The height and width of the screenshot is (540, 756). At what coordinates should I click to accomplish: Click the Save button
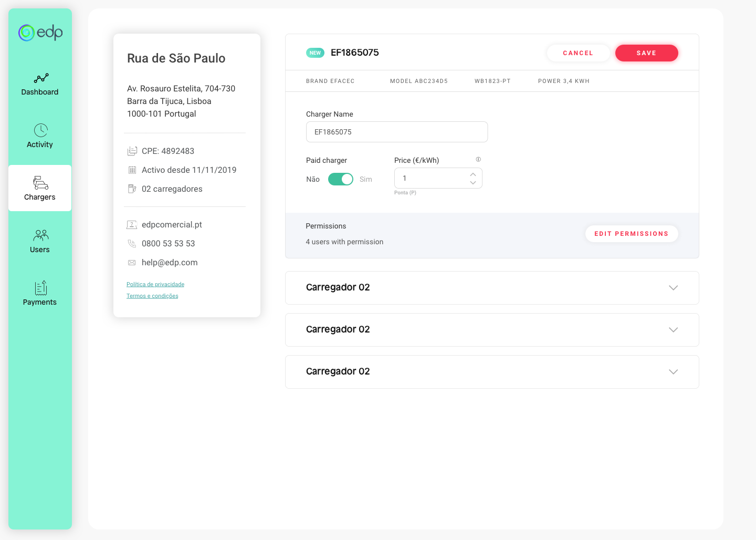[646, 53]
